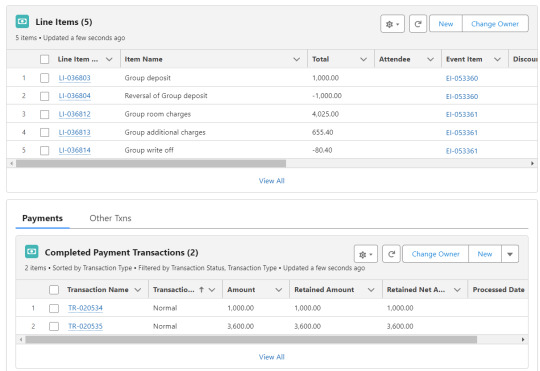Screen dimensions: 540x371
Task: Tick checkbox for LI-036804 row
Action: [x=44, y=96]
